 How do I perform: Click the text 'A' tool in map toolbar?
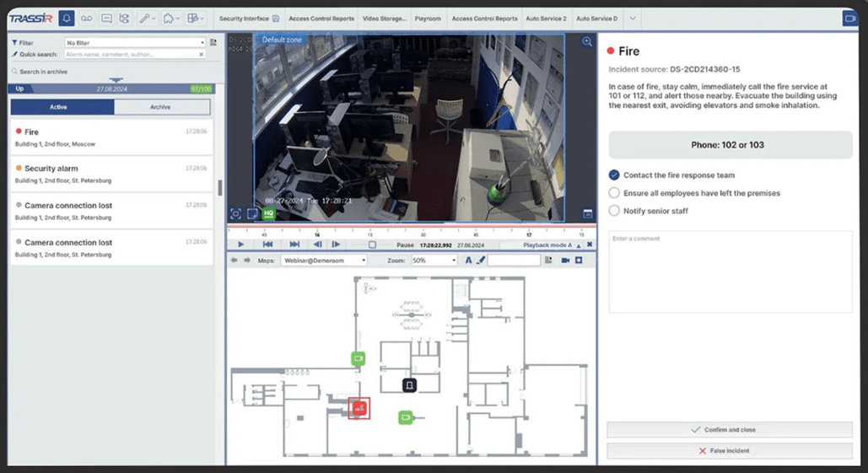468,261
